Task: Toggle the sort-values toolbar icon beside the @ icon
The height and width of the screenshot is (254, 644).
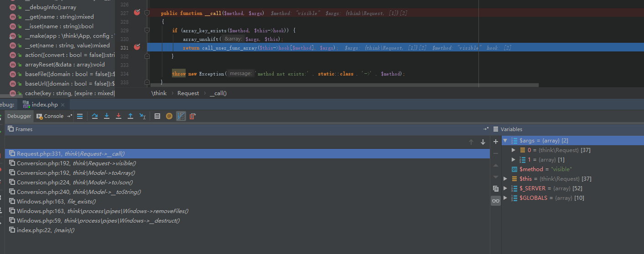Action: coord(181,116)
